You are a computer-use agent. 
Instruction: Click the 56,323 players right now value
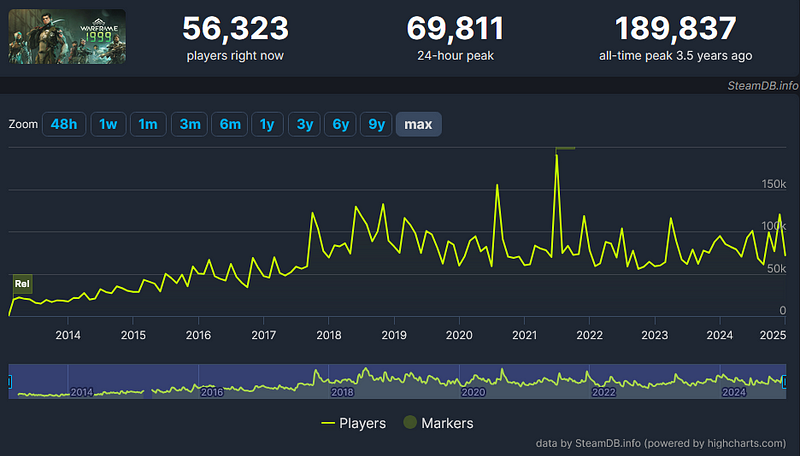(x=235, y=29)
